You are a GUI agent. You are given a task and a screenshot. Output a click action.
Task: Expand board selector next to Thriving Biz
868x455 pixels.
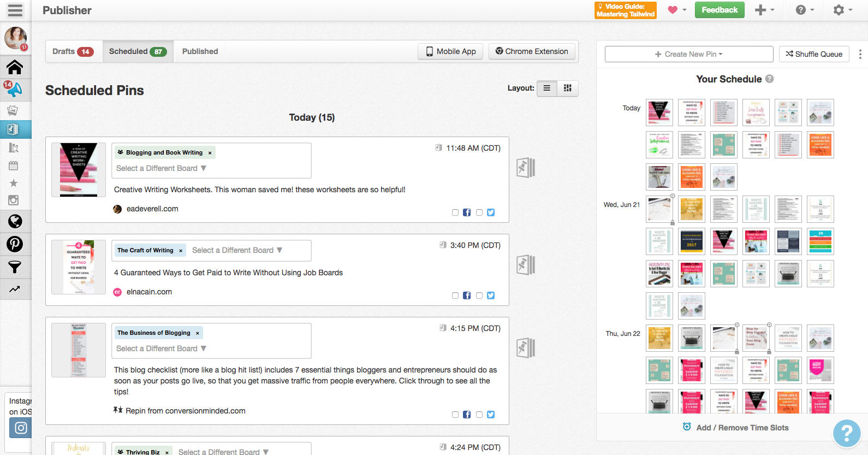(223, 452)
